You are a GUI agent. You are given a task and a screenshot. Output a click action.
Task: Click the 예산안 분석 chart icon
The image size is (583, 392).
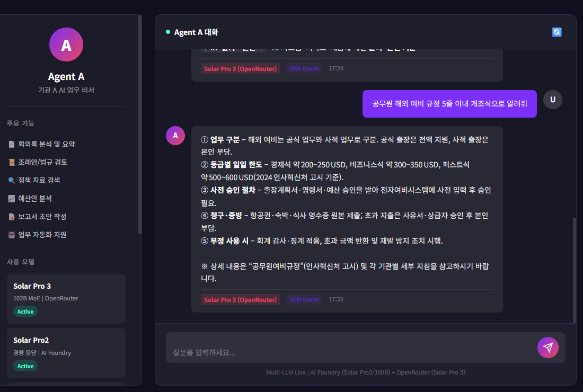tap(13, 198)
